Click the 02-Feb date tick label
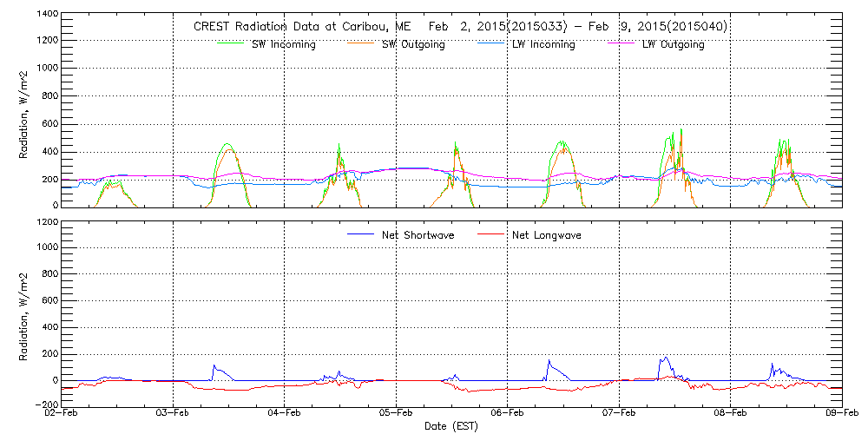Viewport: 868px width, 434px height. 62,415
